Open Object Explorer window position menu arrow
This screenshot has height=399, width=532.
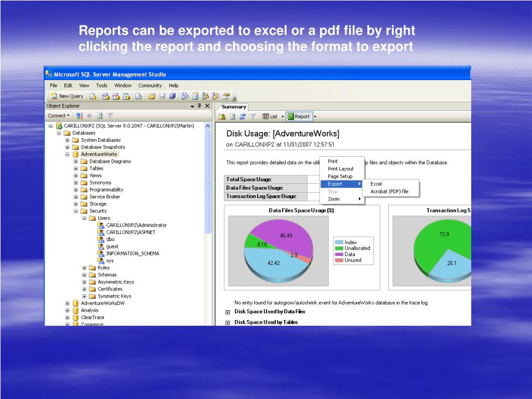(192, 106)
